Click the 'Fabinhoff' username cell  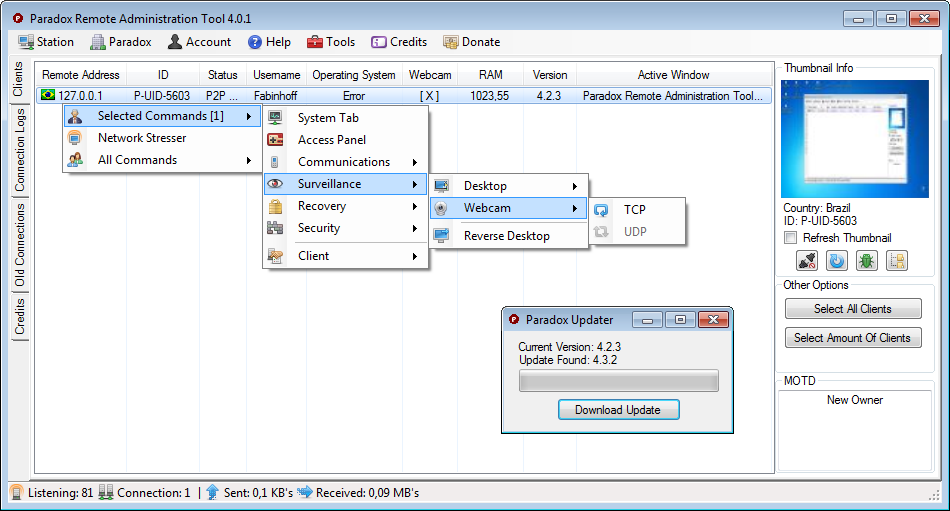click(276, 96)
